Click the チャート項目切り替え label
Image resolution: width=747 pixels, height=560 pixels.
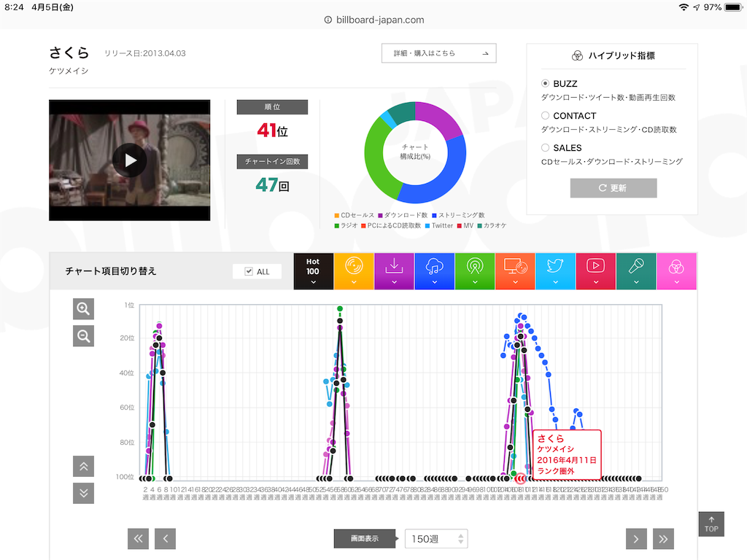pos(111,271)
